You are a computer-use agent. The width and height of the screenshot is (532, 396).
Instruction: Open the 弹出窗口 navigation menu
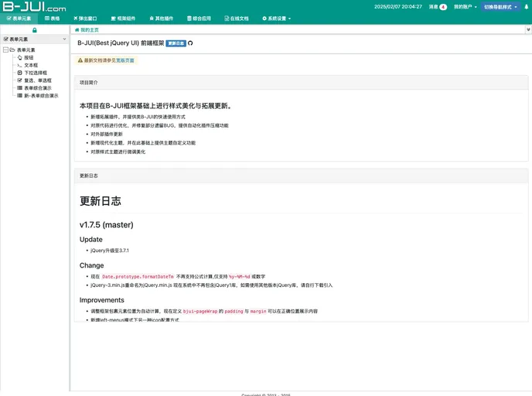[x=85, y=19]
